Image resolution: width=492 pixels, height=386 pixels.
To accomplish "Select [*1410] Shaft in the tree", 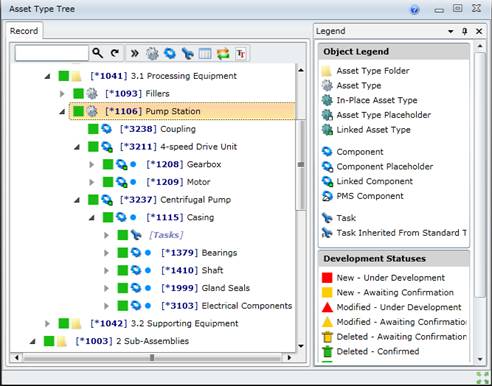I will [192, 270].
